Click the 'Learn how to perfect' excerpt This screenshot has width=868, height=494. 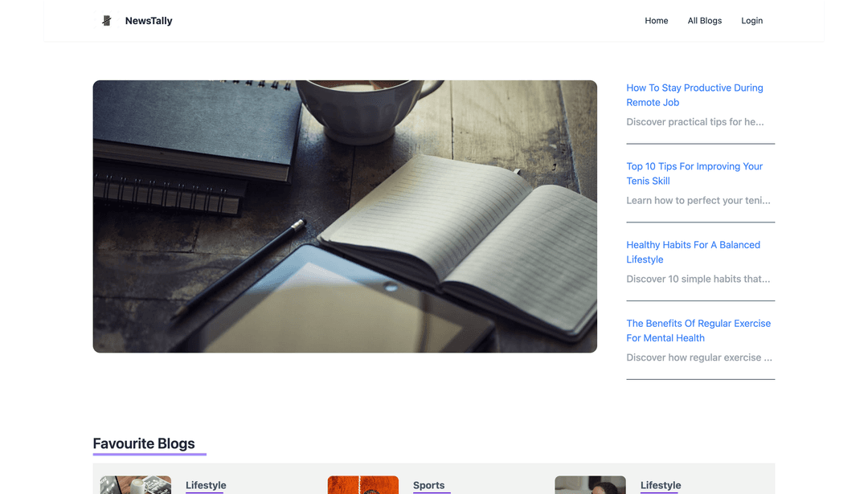pos(698,201)
